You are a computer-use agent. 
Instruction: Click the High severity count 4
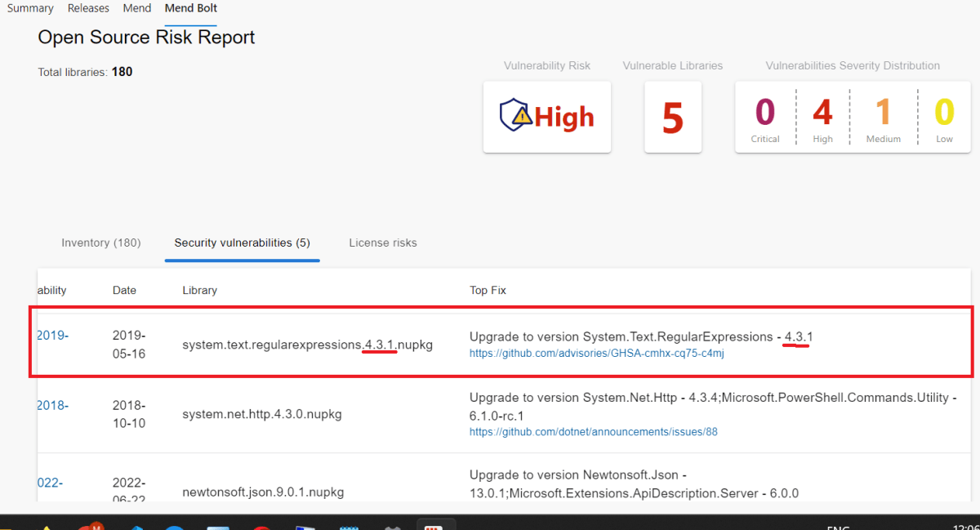822,113
